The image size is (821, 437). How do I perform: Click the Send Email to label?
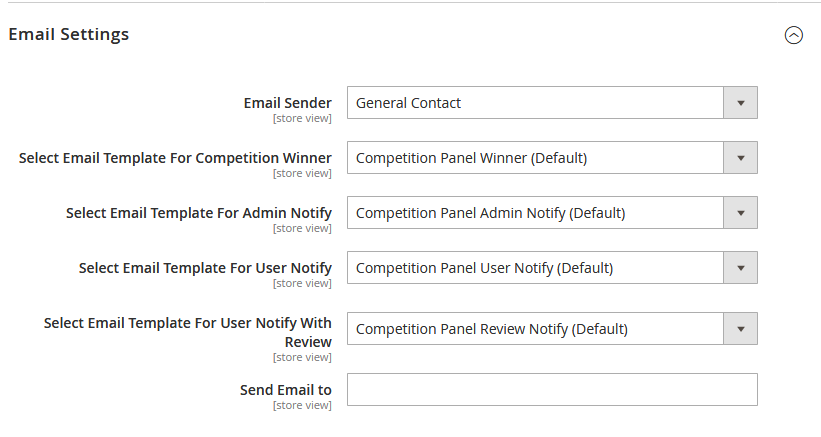pos(286,390)
